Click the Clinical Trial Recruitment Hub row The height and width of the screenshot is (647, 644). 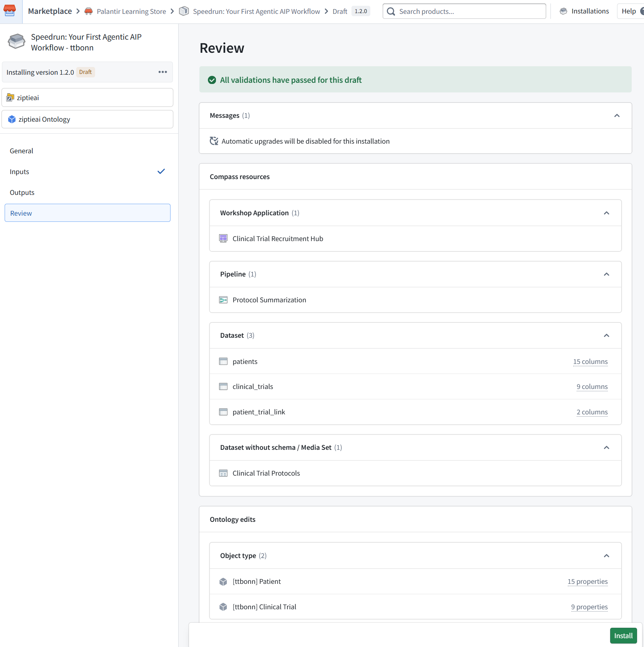point(415,239)
